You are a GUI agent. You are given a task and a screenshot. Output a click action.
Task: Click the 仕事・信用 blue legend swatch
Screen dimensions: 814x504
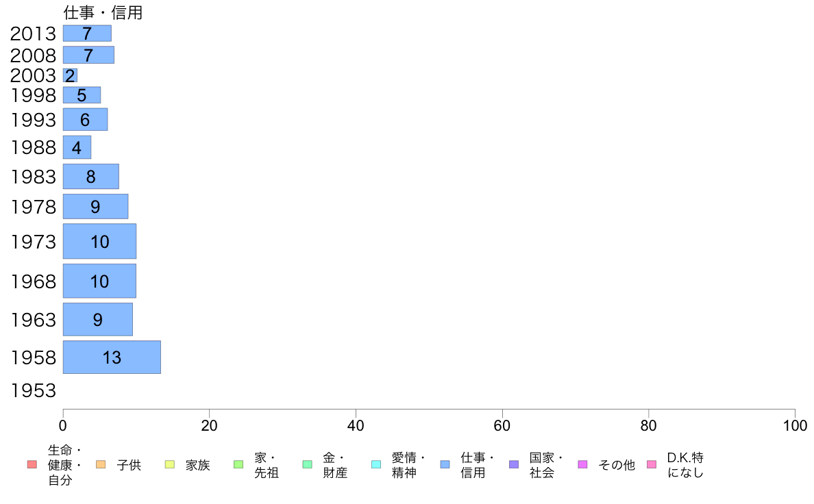pyautogui.click(x=445, y=464)
